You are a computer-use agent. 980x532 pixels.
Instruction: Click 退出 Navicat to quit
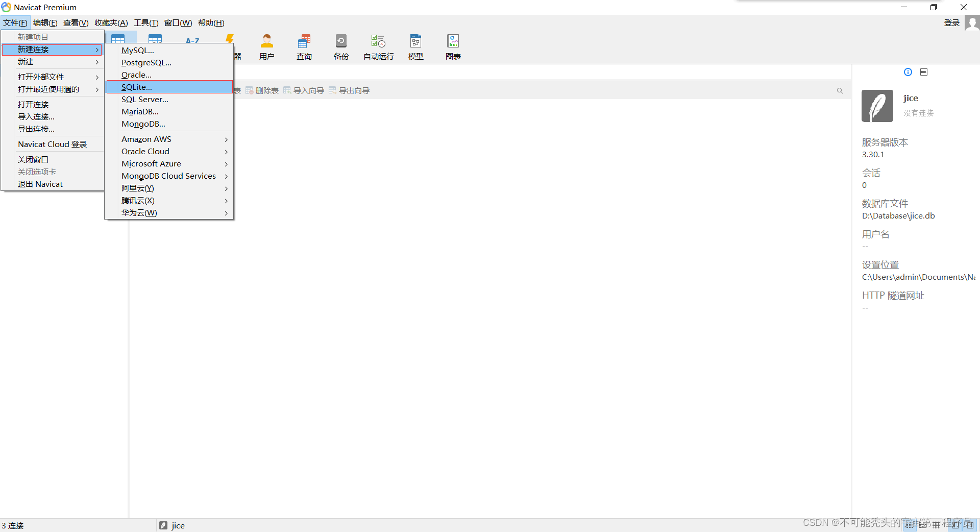coord(52,184)
